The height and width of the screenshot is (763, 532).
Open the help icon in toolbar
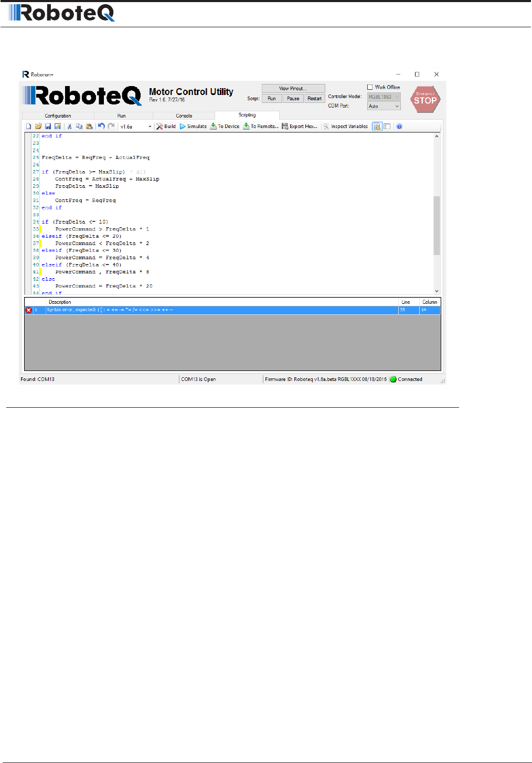pos(399,126)
